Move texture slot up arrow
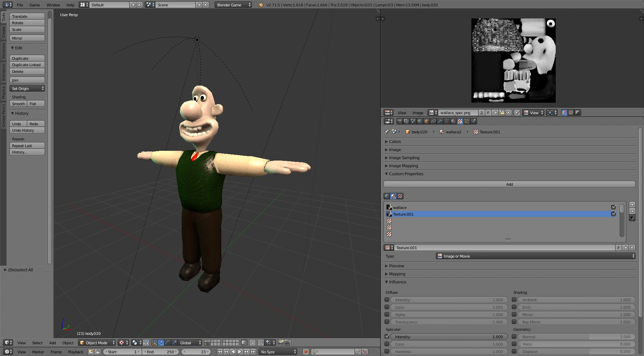The width and height of the screenshot is (644, 356). 632,204
